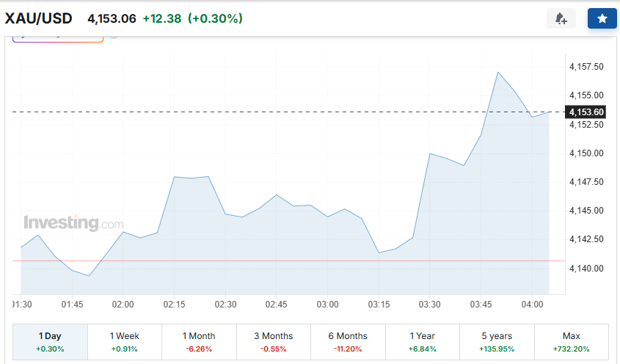Screen dimensions: 620x364
Task: Click the bell alert icon
Action: coord(561,18)
